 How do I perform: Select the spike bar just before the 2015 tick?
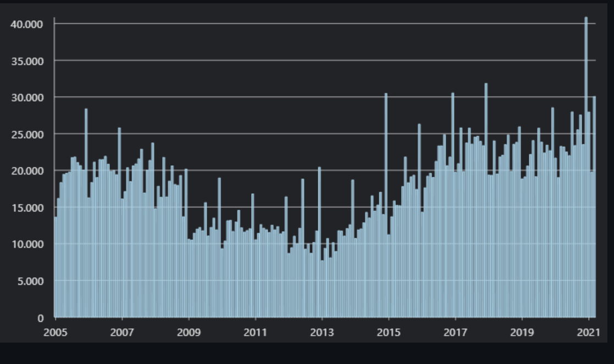tap(386, 209)
